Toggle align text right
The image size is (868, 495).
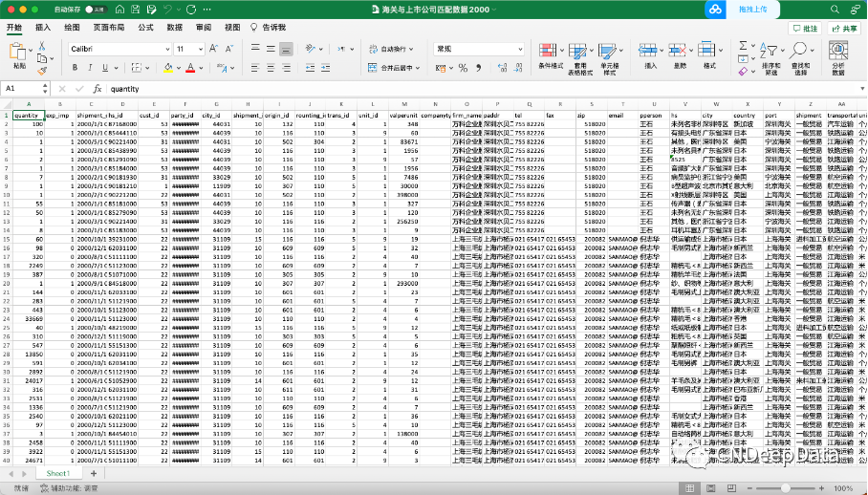pos(286,68)
